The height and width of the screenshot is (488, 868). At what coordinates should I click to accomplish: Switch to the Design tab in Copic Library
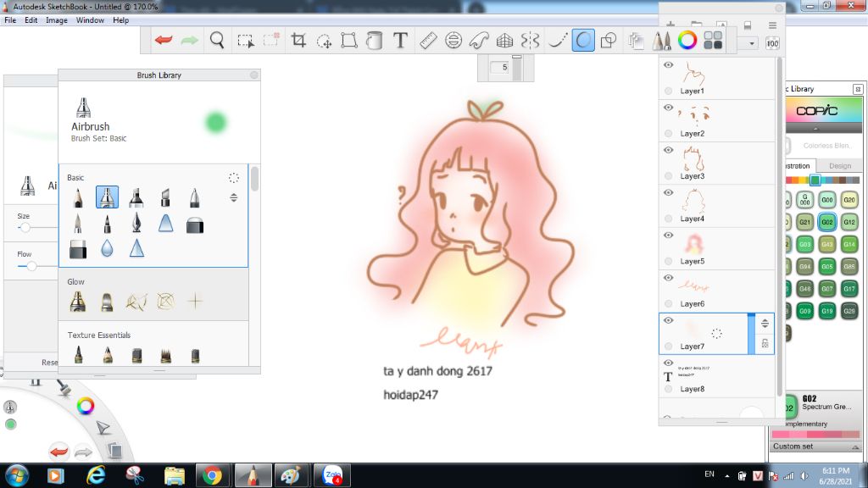point(840,166)
